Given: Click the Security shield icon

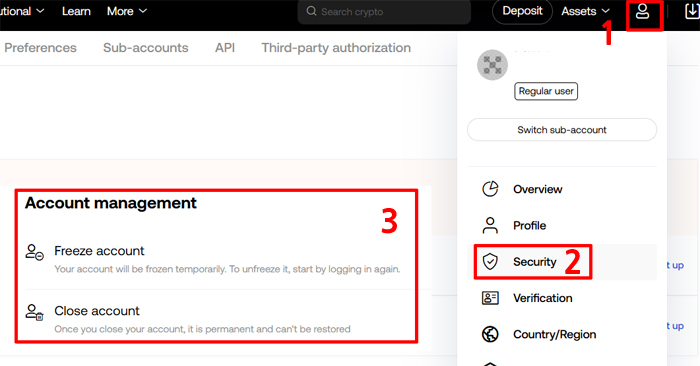Looking at the screenshot, I should [490, 262].
